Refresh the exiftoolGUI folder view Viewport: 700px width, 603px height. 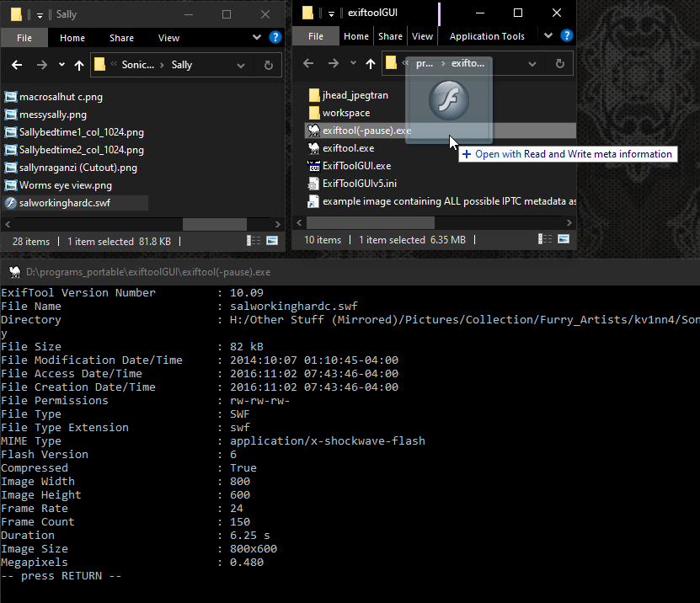(x=561, y=64)
